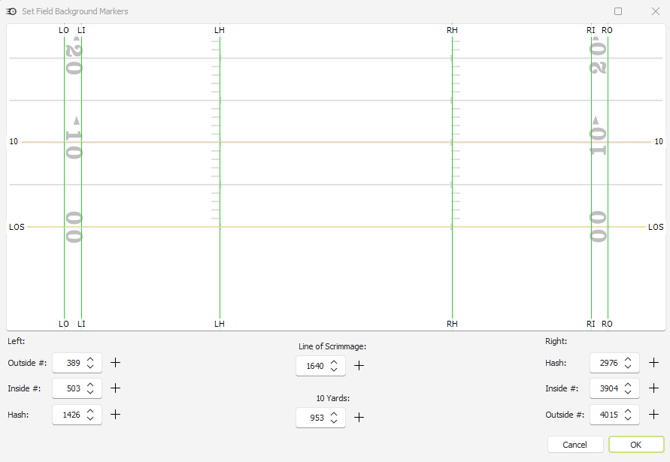This screenshot has height=462, width=670.
Task: Click the plus icon beside Line of Scrimmage
Action: coord(359,365)
